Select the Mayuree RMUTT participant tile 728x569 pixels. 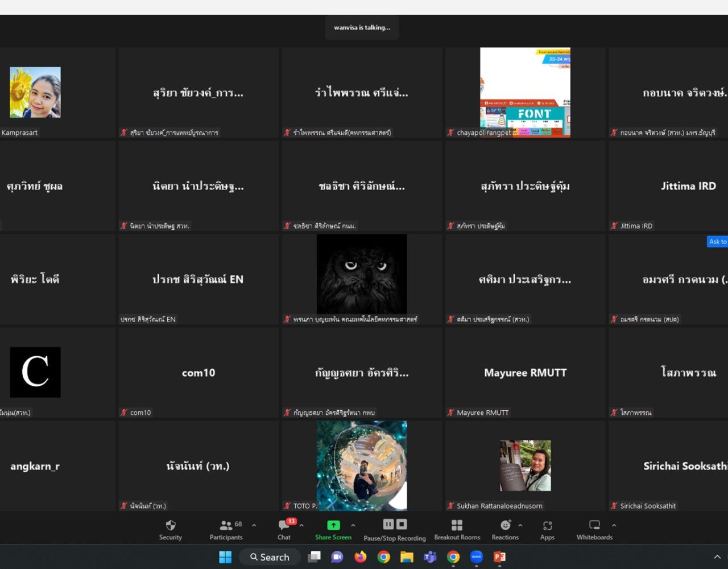pyautogui.click(x=526, y=373)
